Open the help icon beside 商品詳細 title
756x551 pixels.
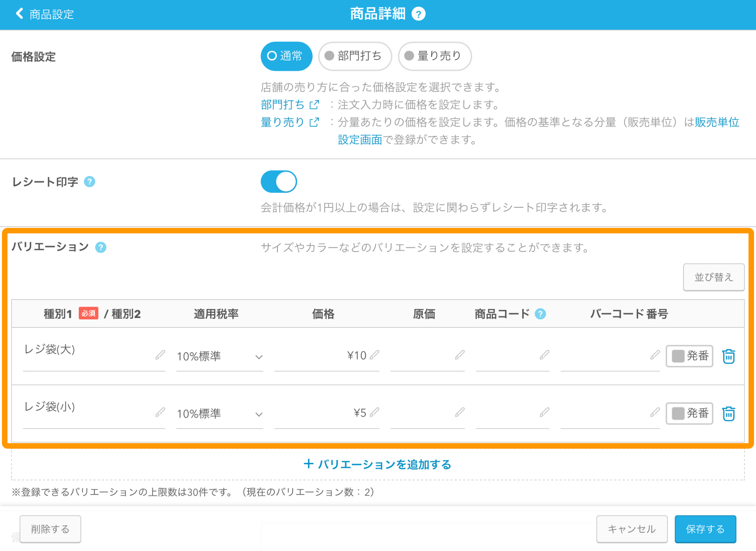pos(418,14)
